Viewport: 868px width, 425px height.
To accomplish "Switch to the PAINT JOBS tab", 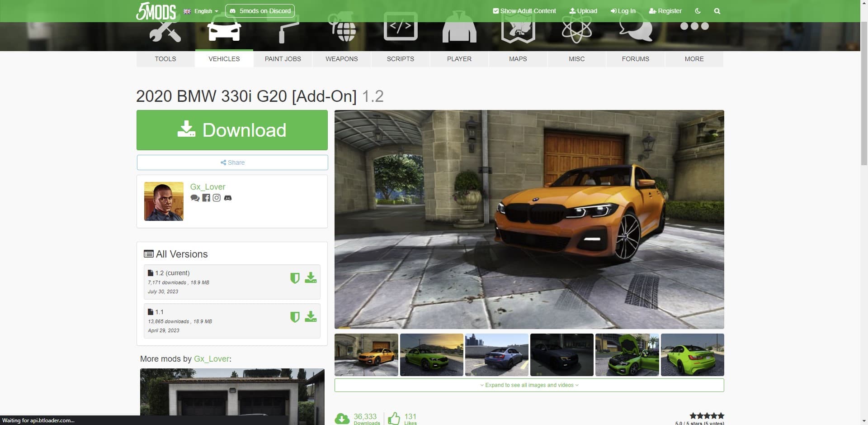I will [x=283, y=59].
